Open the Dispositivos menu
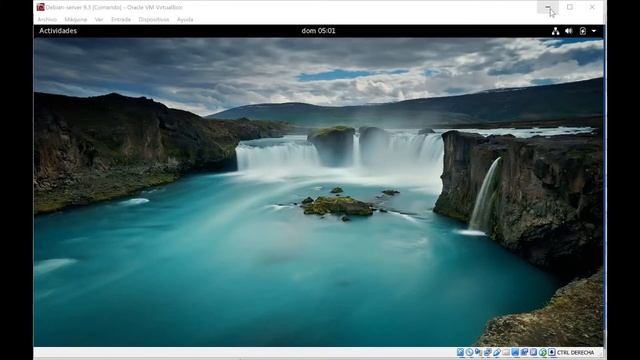Screen dimensions: 640x360 [x=153, y=20]
